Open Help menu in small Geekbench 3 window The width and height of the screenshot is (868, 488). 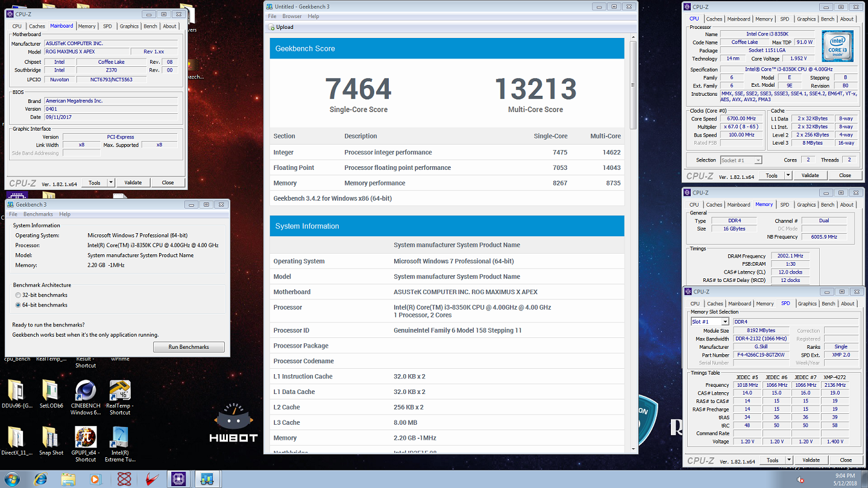[x=64, y=214]
